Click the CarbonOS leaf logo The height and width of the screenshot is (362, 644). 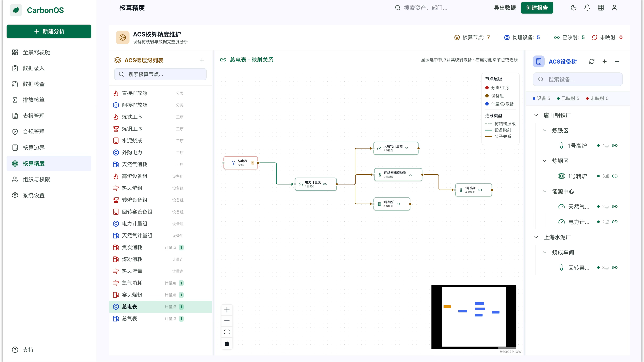pos(16,10)
